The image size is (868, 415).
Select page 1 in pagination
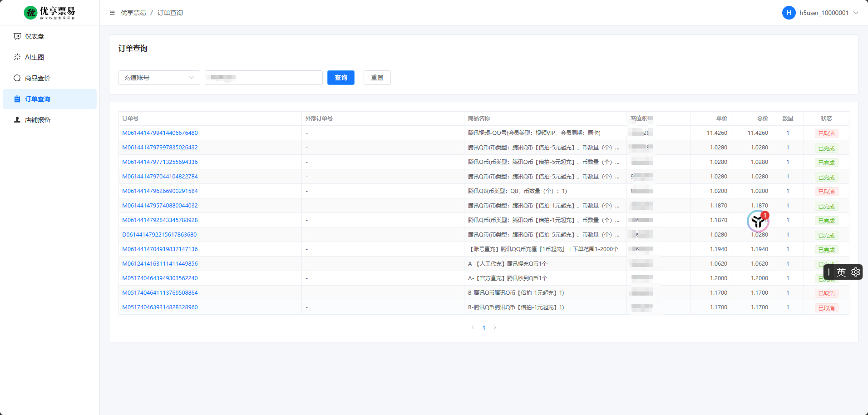(x=484, y=327)
